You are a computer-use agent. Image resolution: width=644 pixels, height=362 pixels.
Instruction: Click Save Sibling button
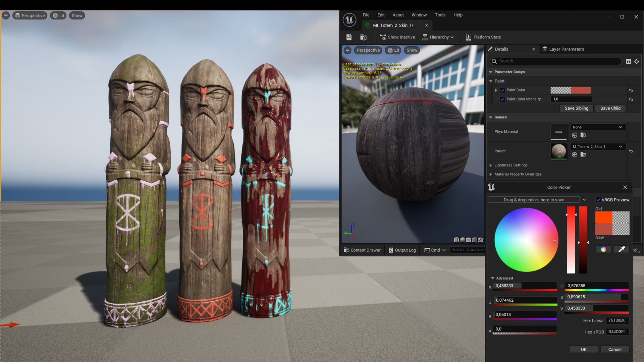click(576, 108)
